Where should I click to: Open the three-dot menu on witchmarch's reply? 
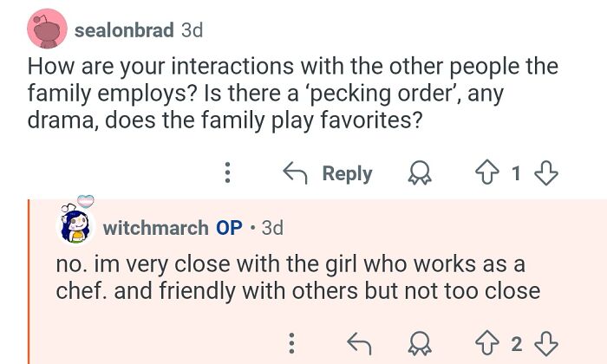(292, 343)
